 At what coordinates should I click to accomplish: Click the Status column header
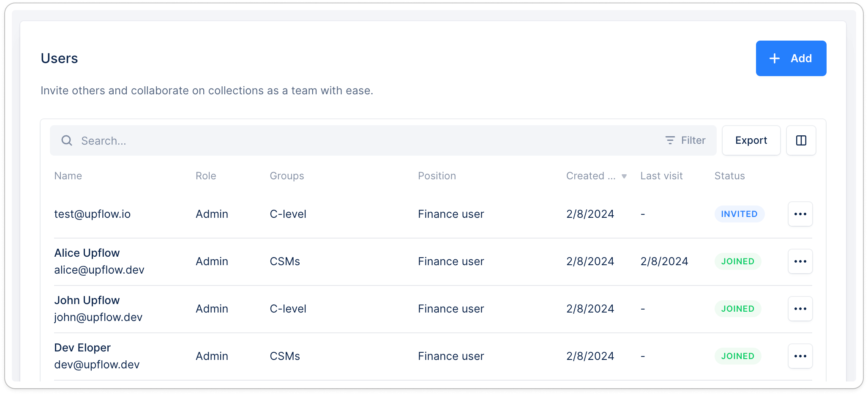click(729, 176)
